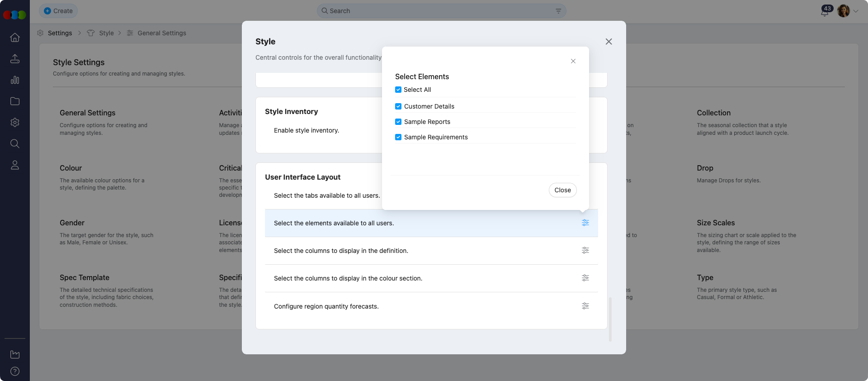The width and height of the screenshot is (868, 381).
Task: Click the help question mark icon
Action: (15, 371)
